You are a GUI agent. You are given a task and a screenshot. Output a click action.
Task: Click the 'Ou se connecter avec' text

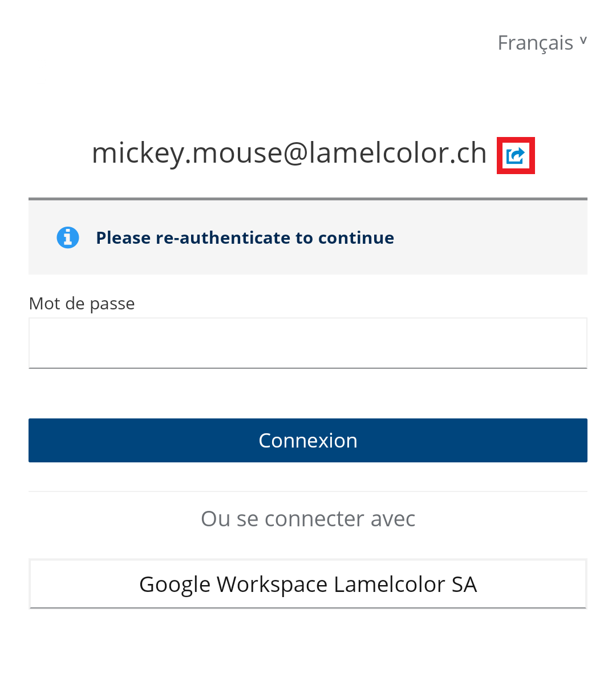pos(308,519)
